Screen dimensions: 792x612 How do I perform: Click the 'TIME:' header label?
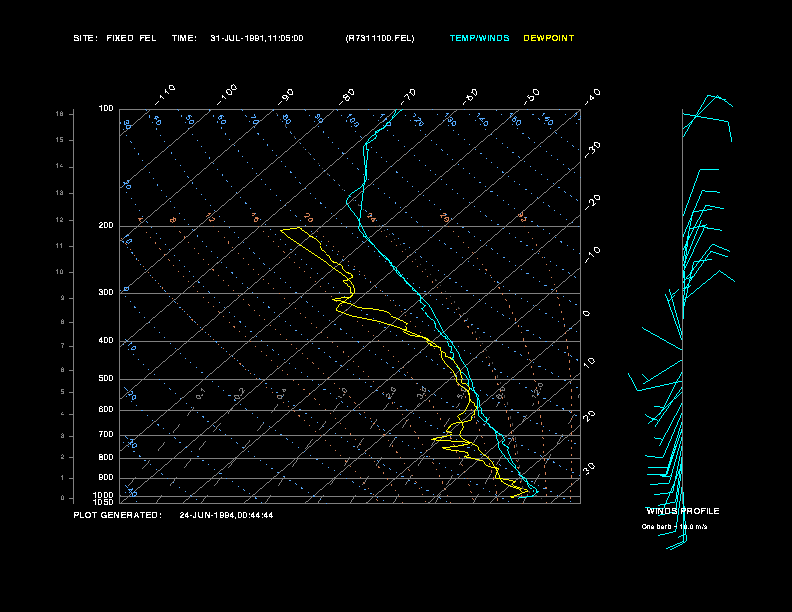(184, 38)
